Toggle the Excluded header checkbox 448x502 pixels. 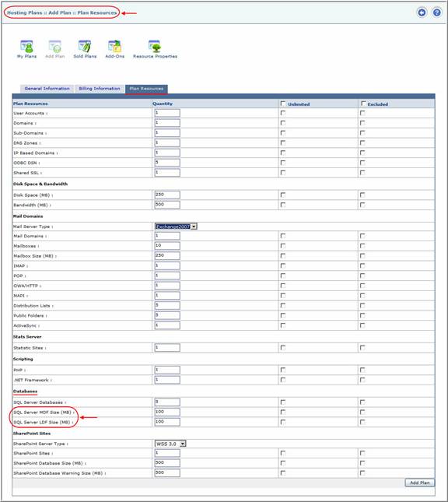click(x=363, y=104)
